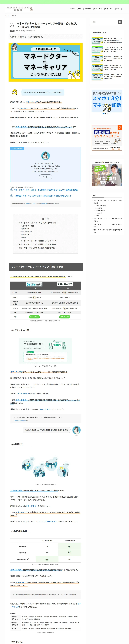Jump to マネーキャリア｜口コミ・評判 in main 目次
This screenshot has height=644, width=129.
click(x=38, y=244)
